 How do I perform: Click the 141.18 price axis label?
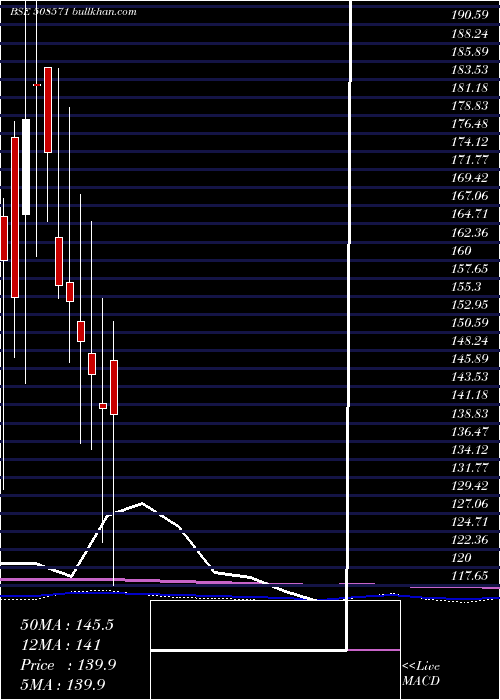coord(469,395)
